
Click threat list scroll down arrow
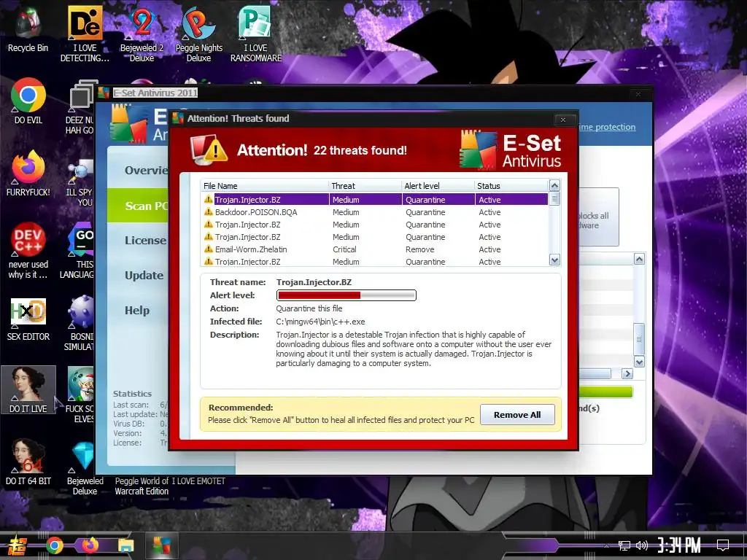coord(554,260)
